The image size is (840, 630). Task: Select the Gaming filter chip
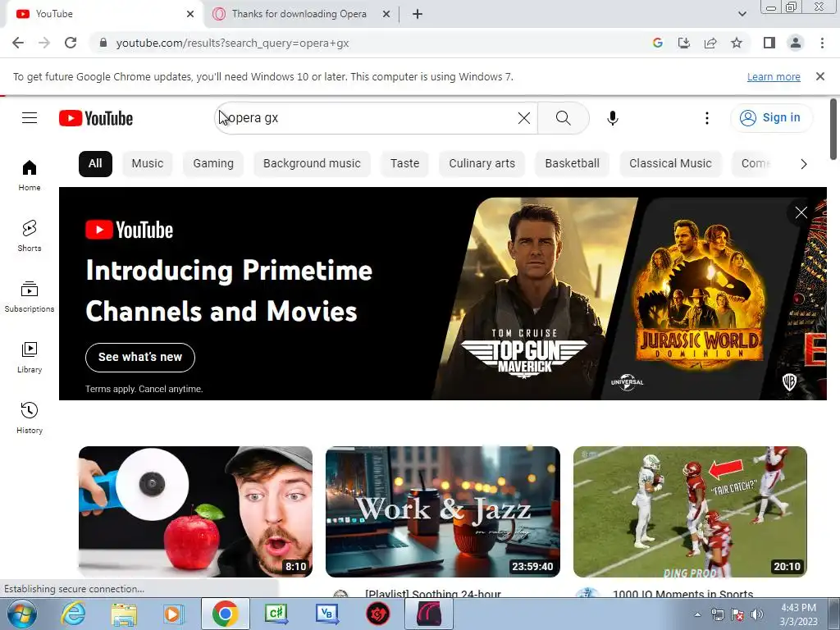click(213, 164)
